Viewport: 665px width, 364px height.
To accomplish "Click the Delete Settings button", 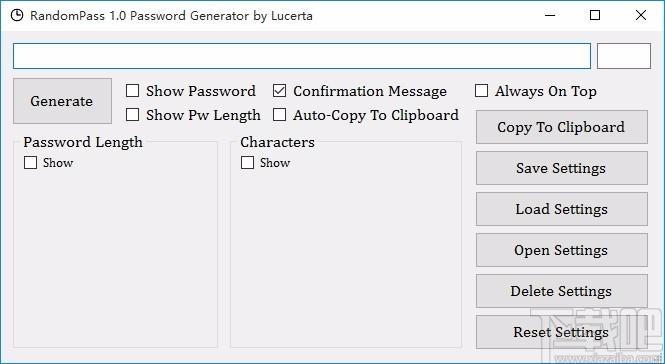I will coord(562,291).
